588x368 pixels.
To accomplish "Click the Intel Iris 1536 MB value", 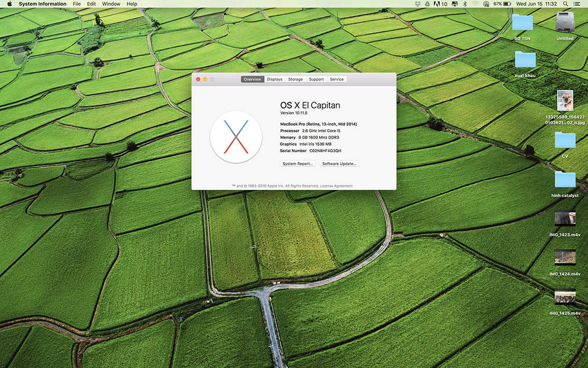I will [315, 144].
